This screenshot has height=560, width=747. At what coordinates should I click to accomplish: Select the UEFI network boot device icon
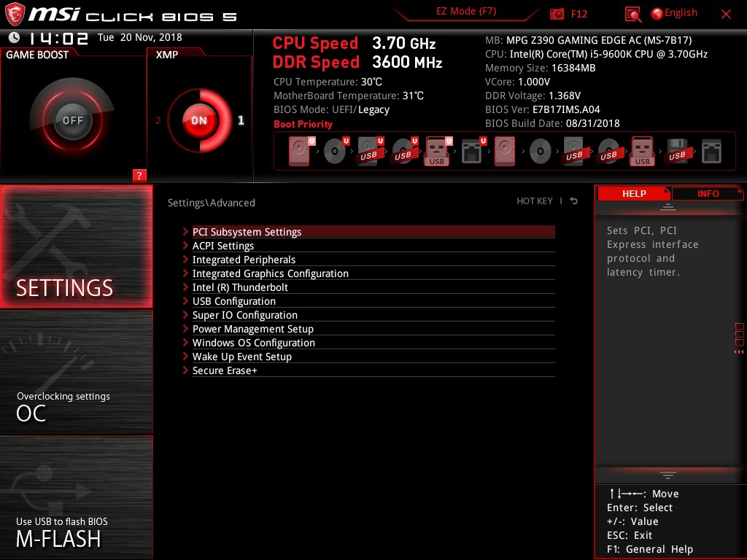pyautogui.click(x=473, y=151)
